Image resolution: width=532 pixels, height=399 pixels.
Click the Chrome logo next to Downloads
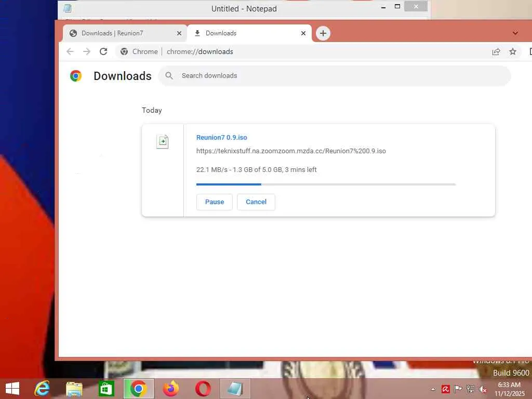pyautogui.click(x=76, y=76)
